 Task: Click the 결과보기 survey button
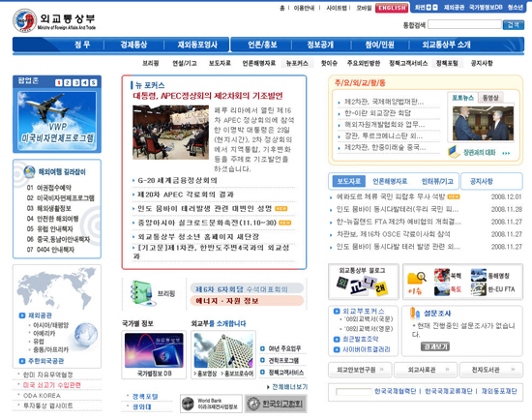pyautogui.click(x=435, y=346)
